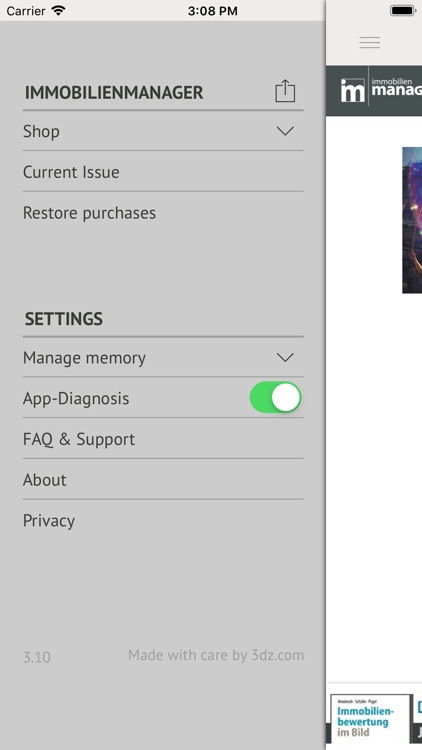This screenshot has height=750, width=422.
Task: Tap the version number 3.10
Action: click(37, 657)
